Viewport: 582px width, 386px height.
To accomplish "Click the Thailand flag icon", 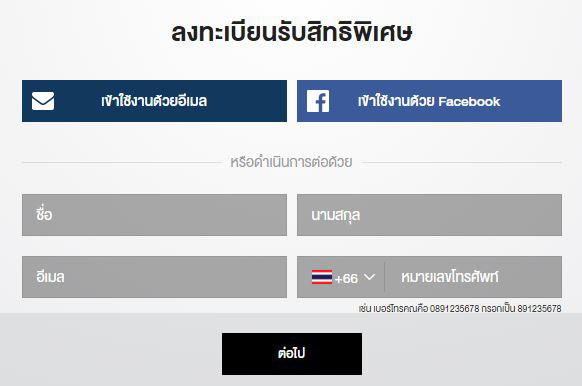I will 322,277.
